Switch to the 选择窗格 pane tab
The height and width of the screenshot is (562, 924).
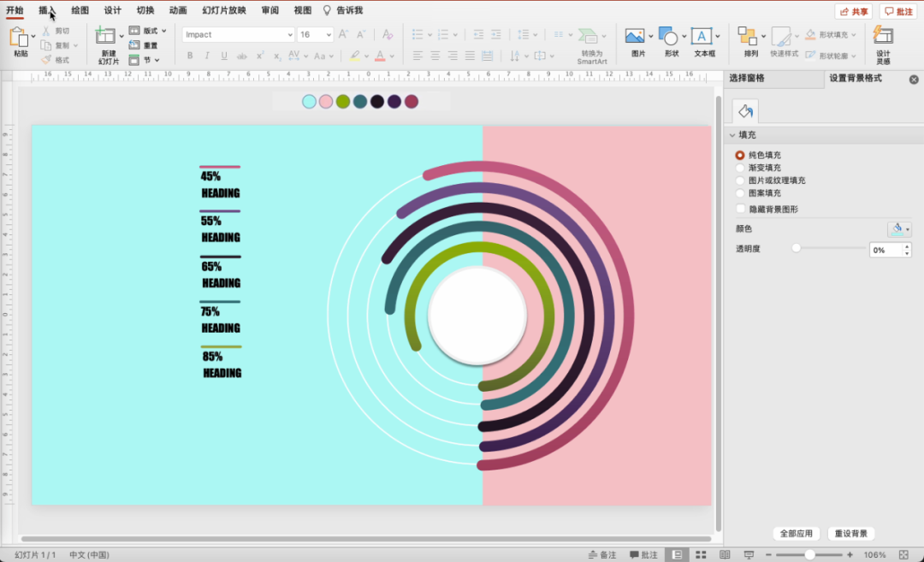(747, 78)
